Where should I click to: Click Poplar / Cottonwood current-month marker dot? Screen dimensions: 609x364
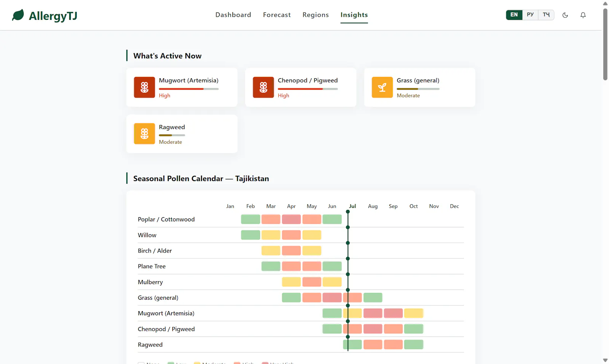(348, 212)
